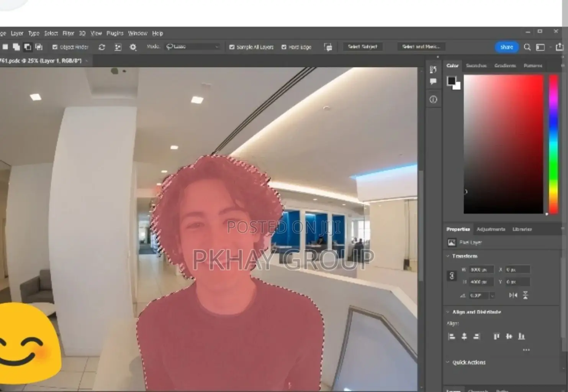Click the X position input field

click(x=517, y=269)
